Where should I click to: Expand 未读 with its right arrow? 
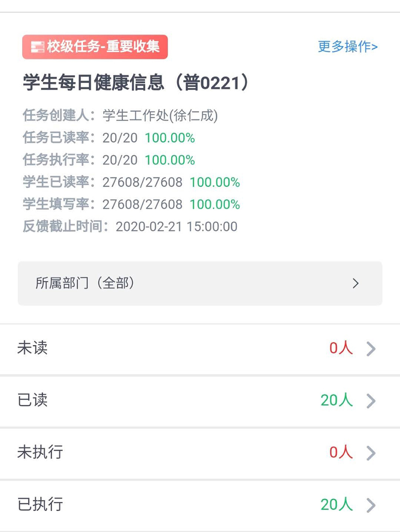click(370, 348)
